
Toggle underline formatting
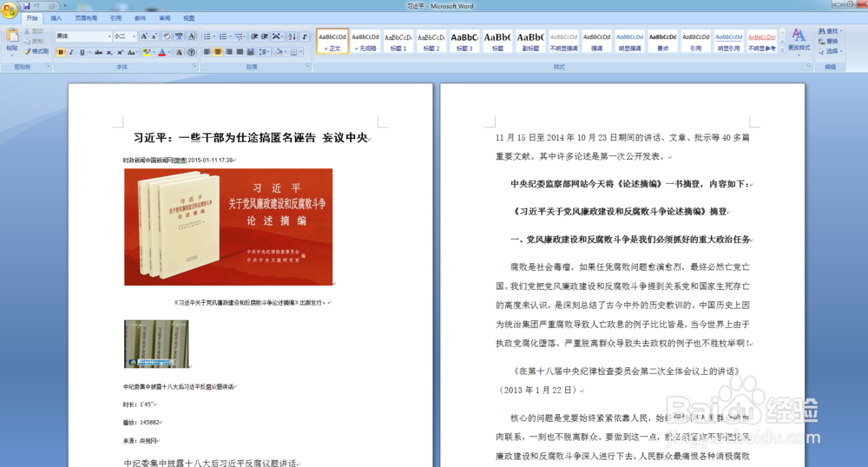pyautogui.click(x=82, y=53)
